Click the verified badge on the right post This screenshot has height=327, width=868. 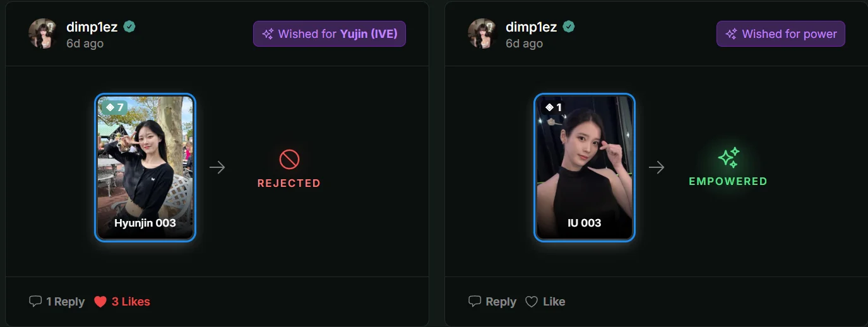pyautogui.click(x=569, y=27)
